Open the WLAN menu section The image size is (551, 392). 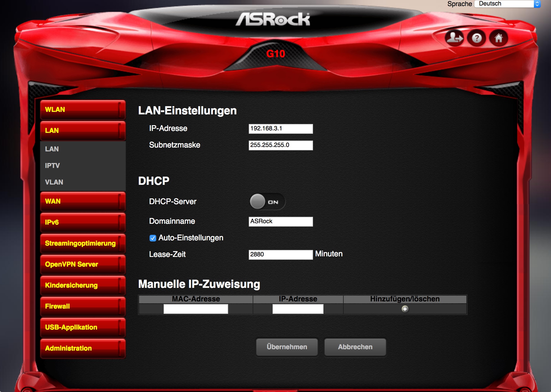(x=83, y=110)
